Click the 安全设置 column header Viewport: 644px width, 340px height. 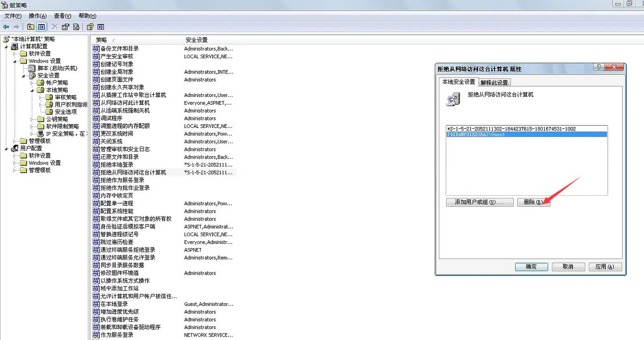[x=196, y=40]
